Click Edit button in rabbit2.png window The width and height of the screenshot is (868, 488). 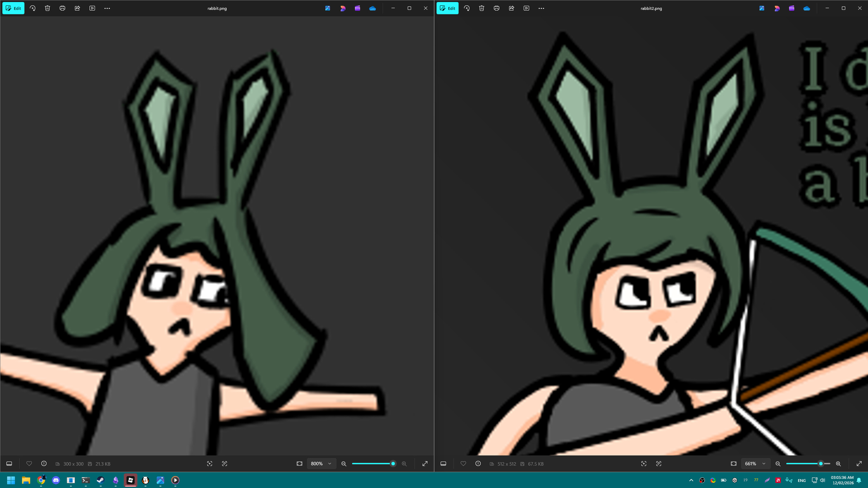447,8
